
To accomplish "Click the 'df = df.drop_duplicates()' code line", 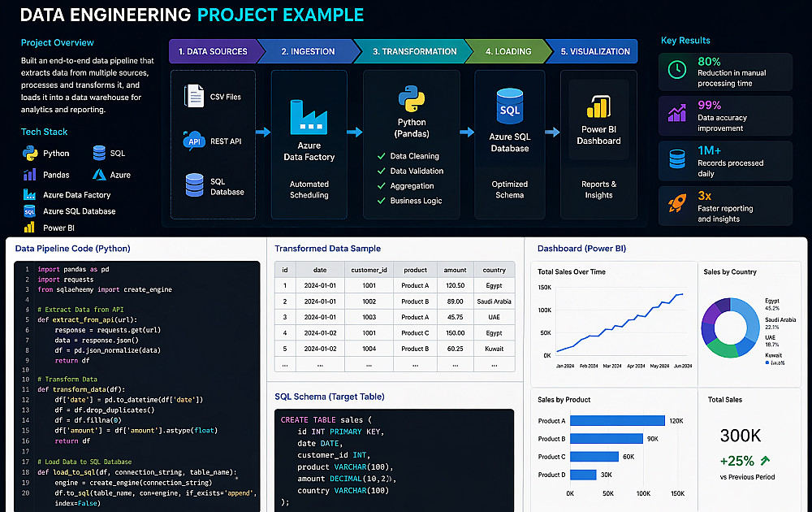I will pyautogui.click(x=105, y=410).
